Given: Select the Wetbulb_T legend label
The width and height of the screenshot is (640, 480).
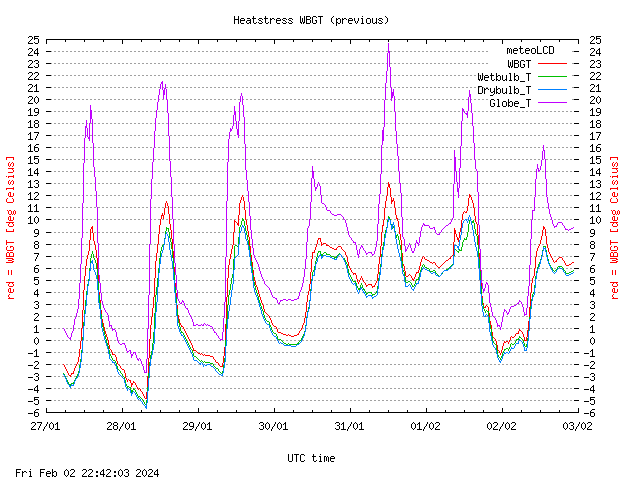Looking at the screenshot, I should [504, 76].
